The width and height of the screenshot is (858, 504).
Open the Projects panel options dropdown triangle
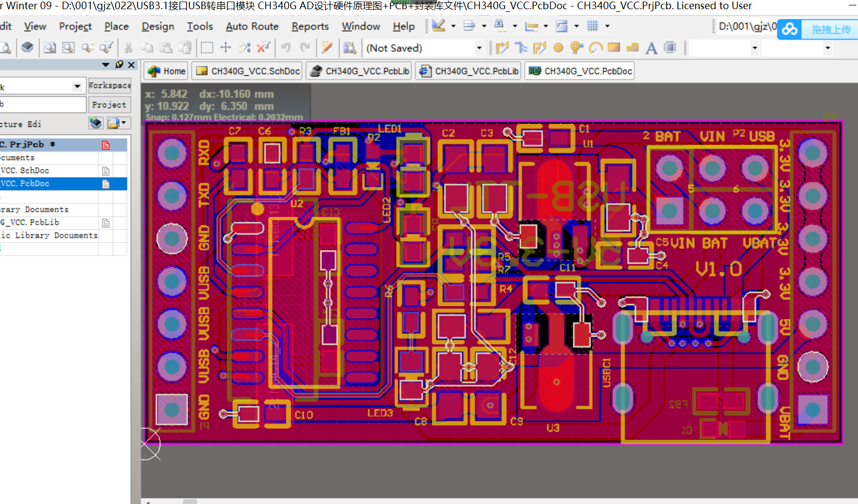[x=106, y=65]
